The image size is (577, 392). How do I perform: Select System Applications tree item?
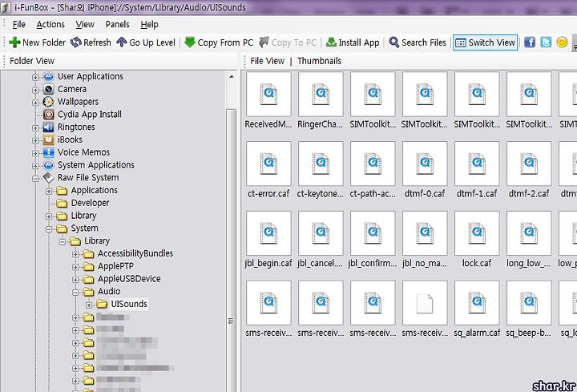point(95,165)
